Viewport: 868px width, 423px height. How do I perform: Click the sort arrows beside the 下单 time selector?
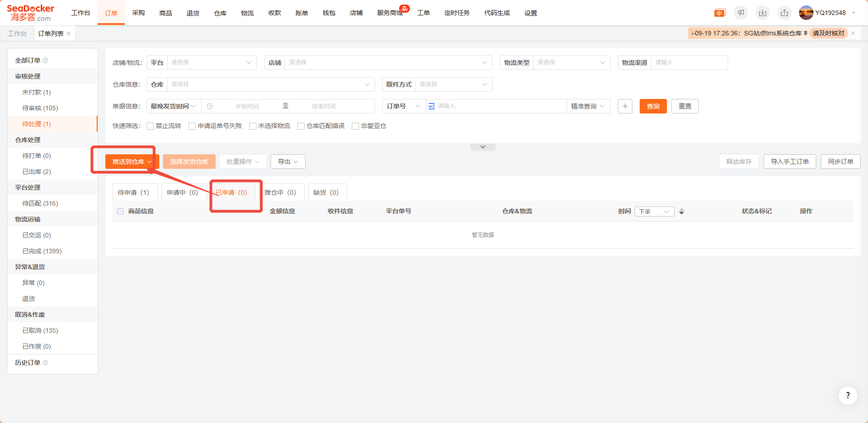681,211
